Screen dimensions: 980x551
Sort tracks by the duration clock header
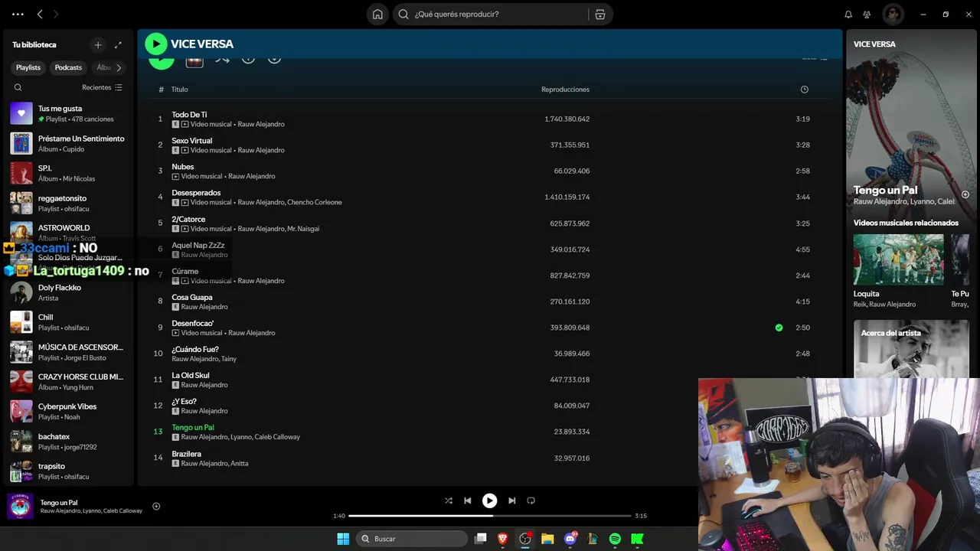click(x=804, y=90)
